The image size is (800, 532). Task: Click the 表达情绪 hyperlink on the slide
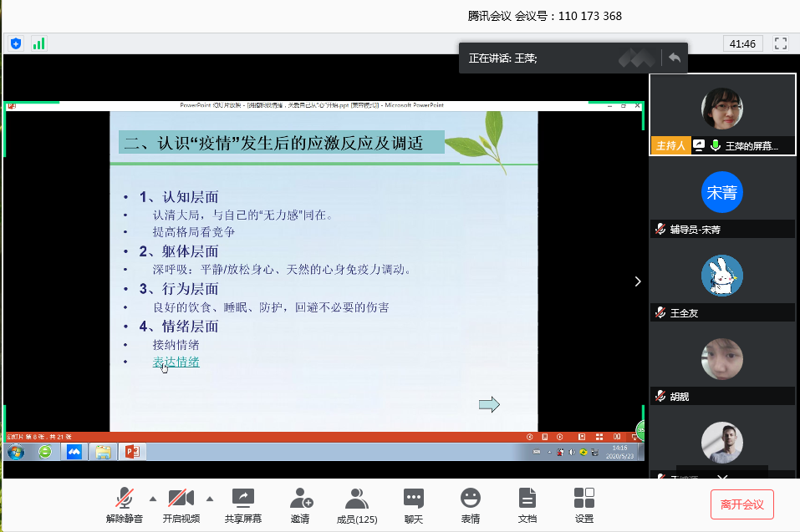(176, 362)
